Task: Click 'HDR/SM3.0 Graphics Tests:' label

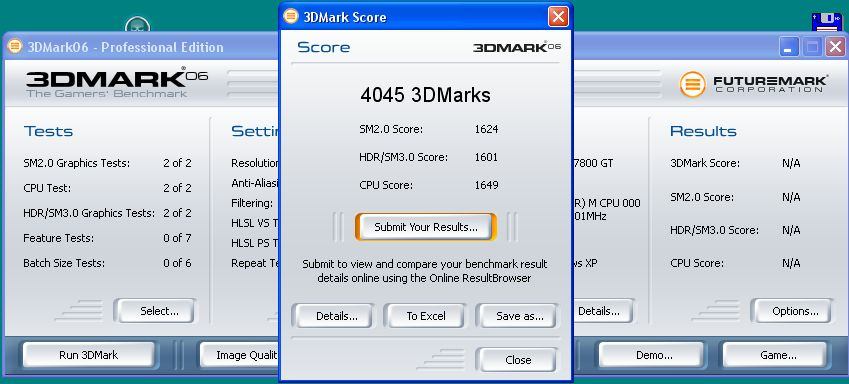Action: click(89, 213)
